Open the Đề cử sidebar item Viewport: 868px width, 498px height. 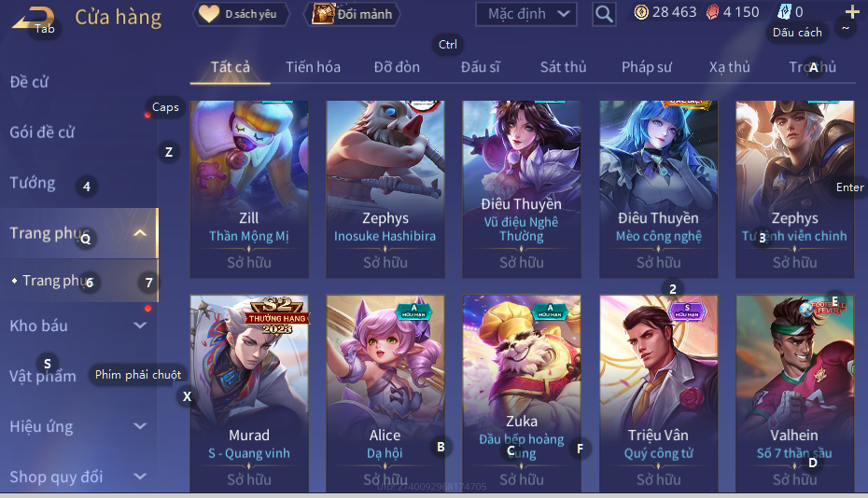(x=29, y=82)
